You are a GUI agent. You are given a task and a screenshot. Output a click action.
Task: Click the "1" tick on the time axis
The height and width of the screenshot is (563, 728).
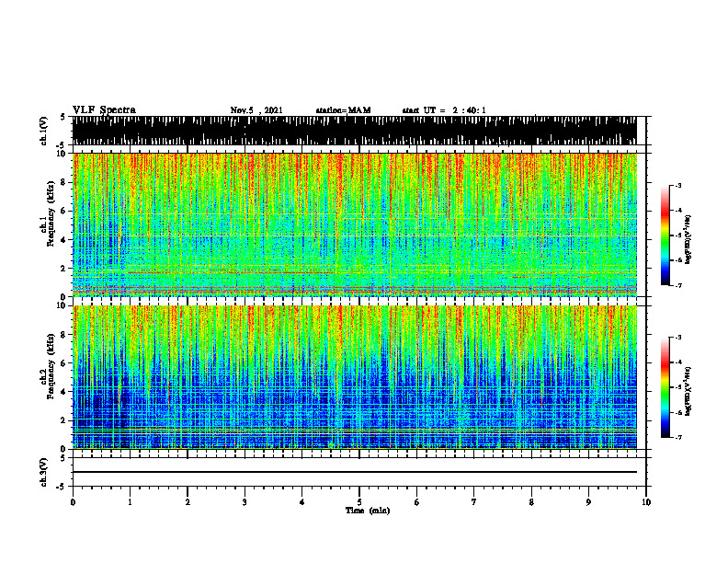click(x=130, y=502)
